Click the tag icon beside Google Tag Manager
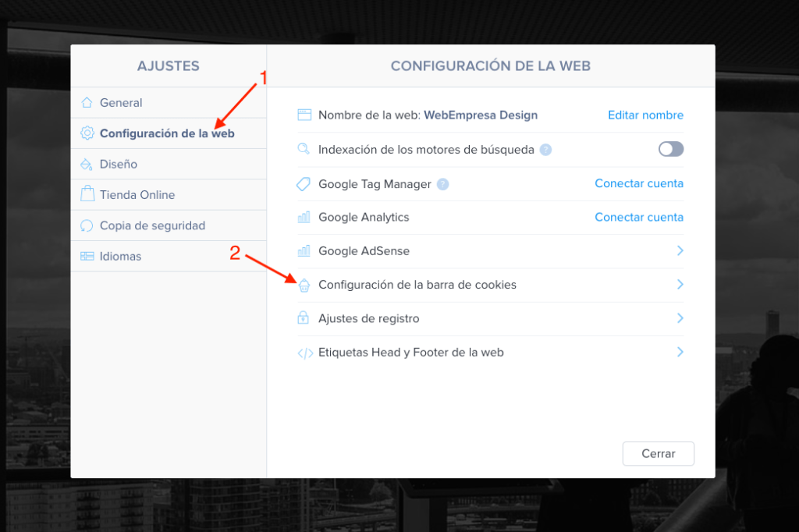This screenshot has height=532, width=799. (x=304, y=184)
